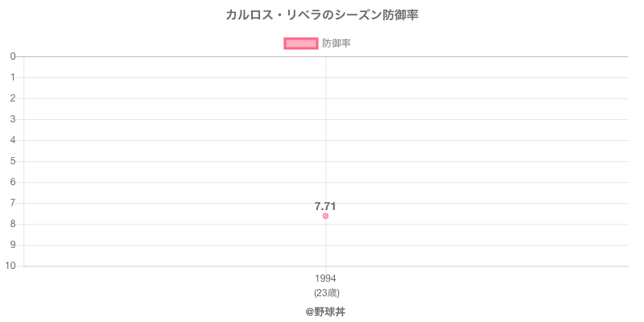
Task: Click the y-axis tick label 8
Action: tap(13, 225)
